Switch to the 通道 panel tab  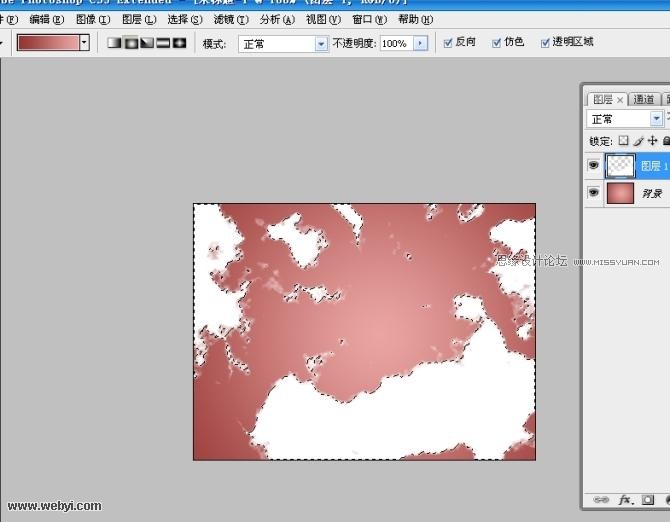[x=644, y=100]
